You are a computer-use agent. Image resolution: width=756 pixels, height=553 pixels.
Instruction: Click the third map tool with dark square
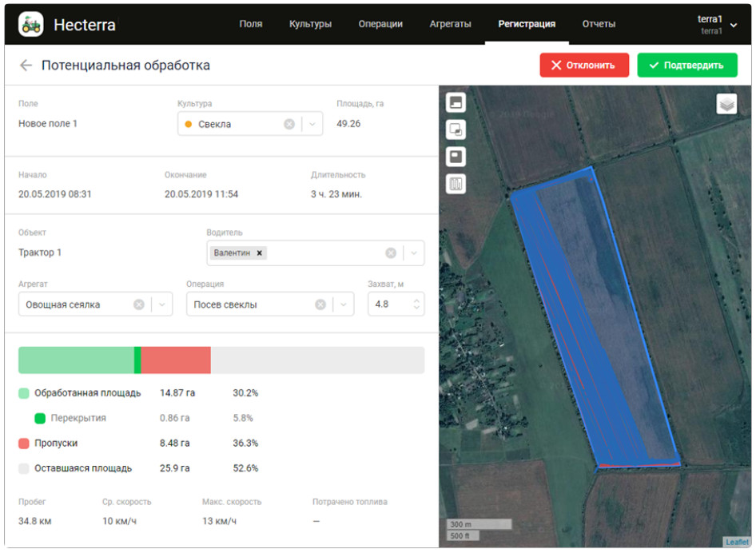[x=456, y=157]
